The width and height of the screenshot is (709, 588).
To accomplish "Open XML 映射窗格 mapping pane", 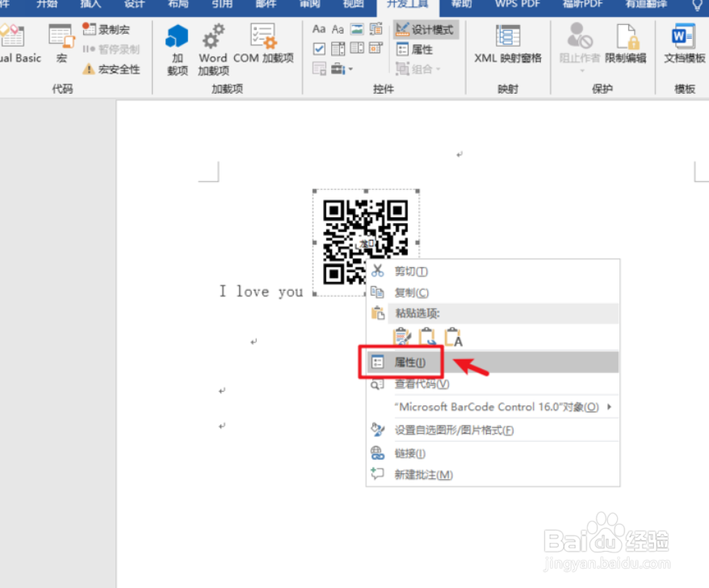I will click(x=508, y=44).
